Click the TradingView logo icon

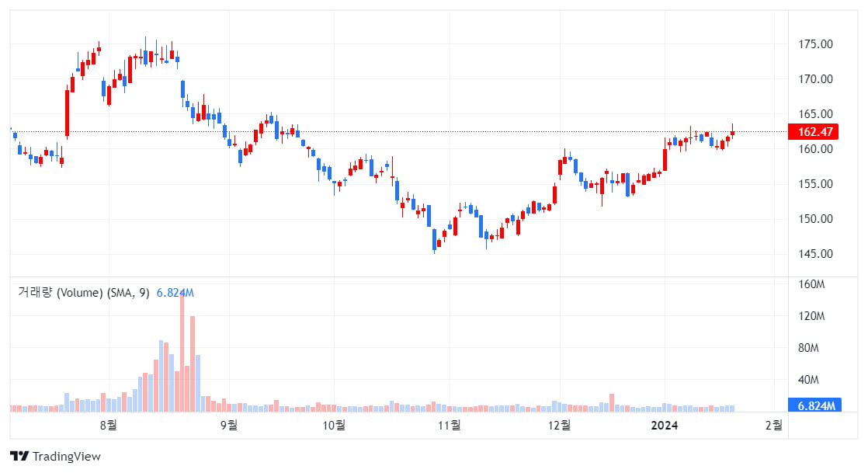coord(19,456)
